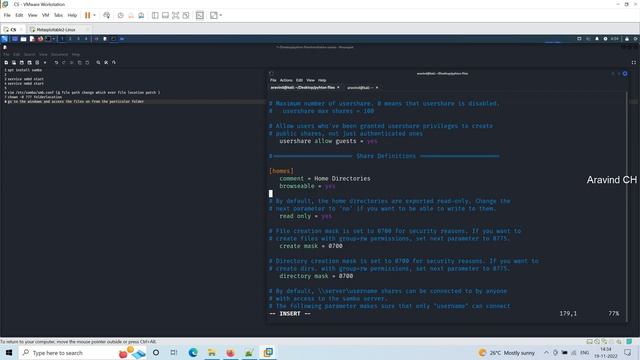Click the 'read only = yes' line
Screen dimensions: 640x360
[x=305, y=216]
